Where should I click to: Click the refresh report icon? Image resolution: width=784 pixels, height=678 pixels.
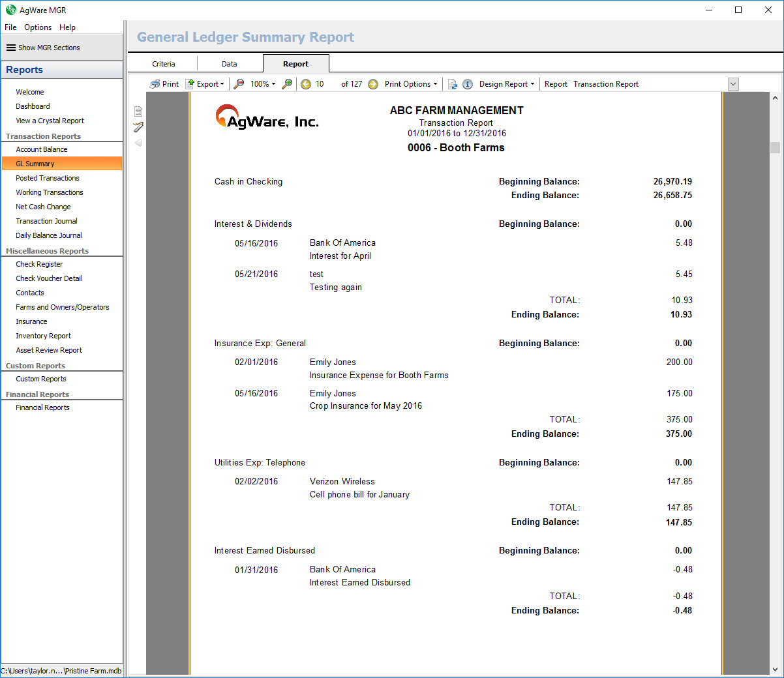tap(452, 84)
